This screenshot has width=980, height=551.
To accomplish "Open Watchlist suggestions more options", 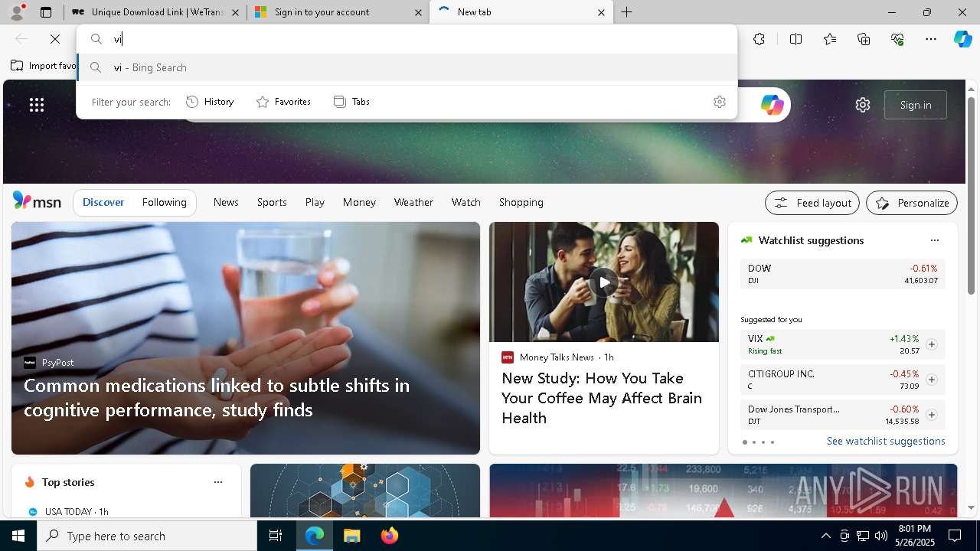I will 934,240.
